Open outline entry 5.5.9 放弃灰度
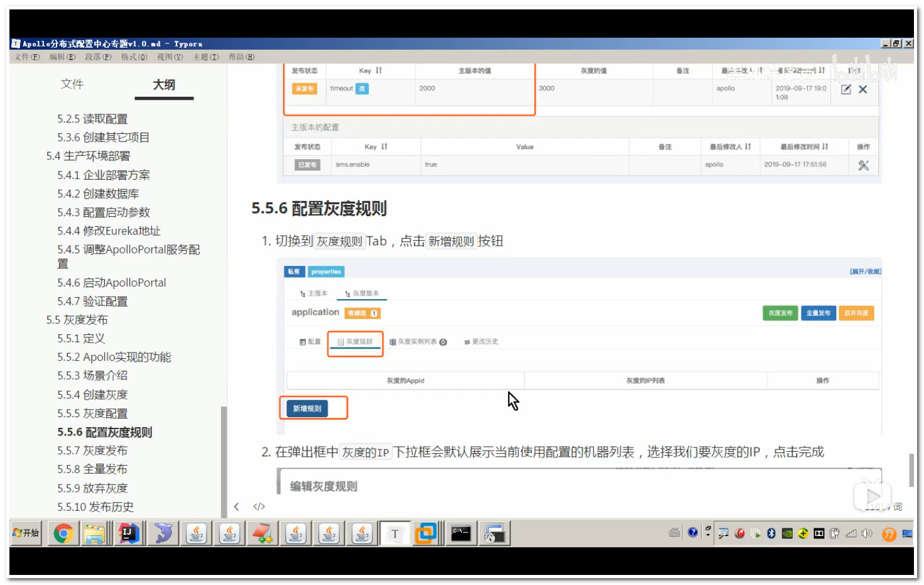 [x=92, y=488]
